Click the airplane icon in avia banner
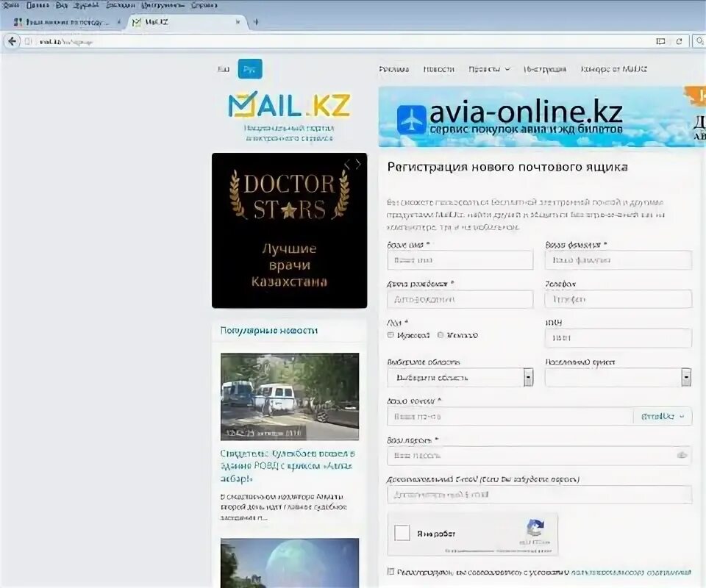706x588 pixels. (411, 119)
